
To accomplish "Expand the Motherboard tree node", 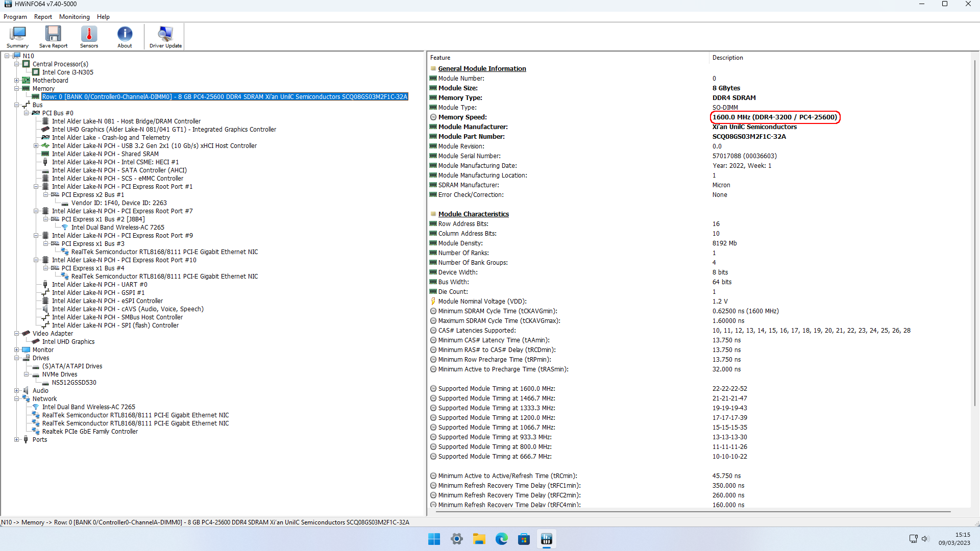I will (x=17, y=81).
